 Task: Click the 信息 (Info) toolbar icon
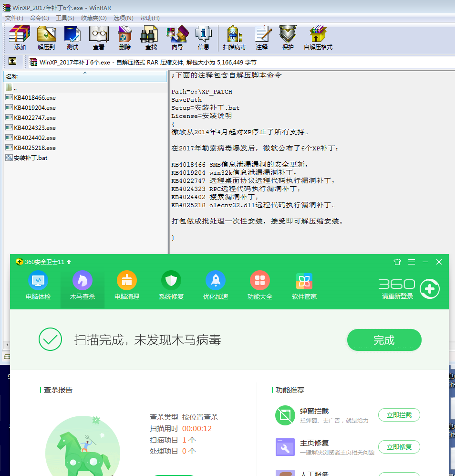(x=204, y=38)
